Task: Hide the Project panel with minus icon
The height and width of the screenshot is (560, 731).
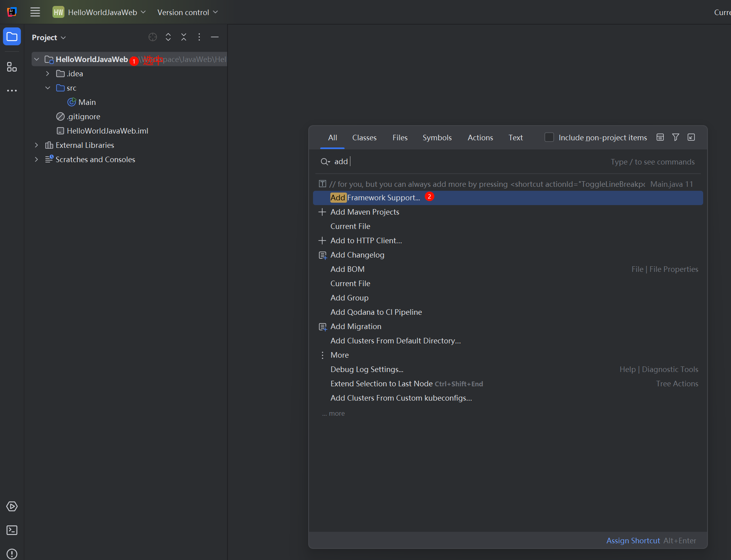Action: [215, 37]
